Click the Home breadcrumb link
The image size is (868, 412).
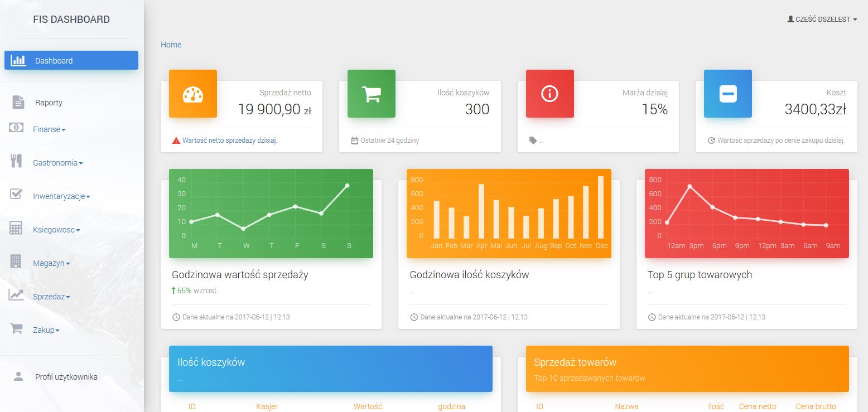pos(171,45)
